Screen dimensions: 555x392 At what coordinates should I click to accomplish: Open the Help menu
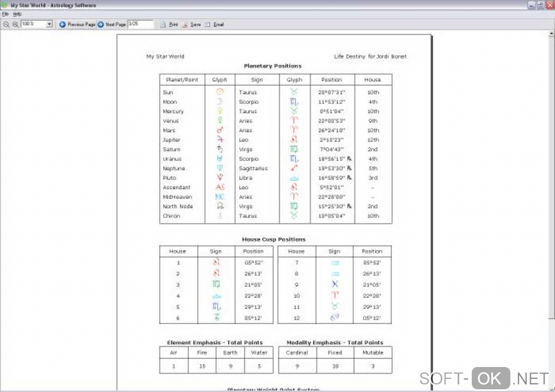(x=17, y=14)
